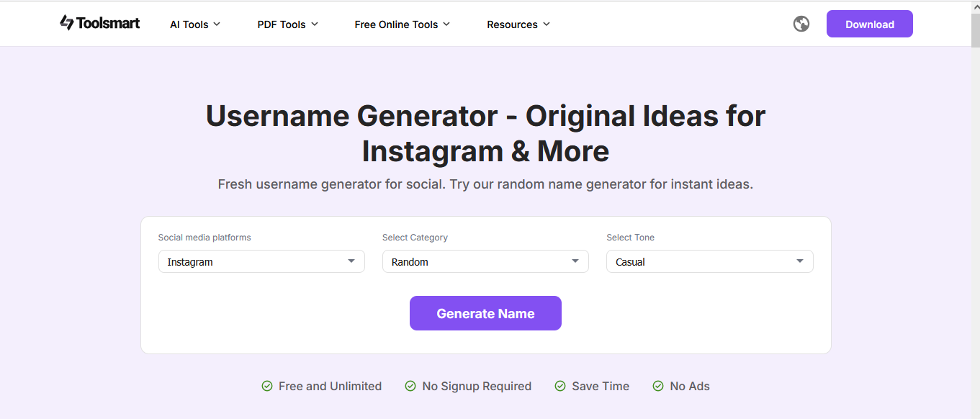Click the Generate Name button
The width and height of the screenshot is (980, 419).
click(485, 313)
